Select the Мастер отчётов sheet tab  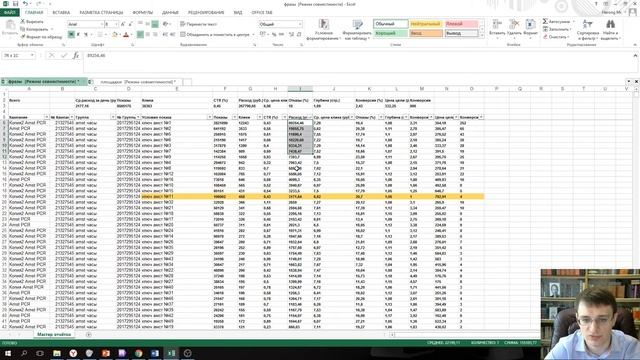(54, 334)
